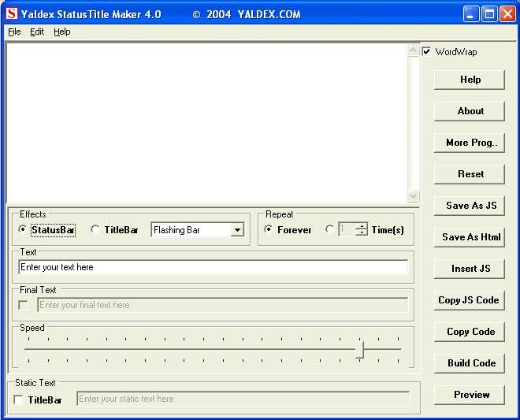The width and height of the screenshot is (520, 420).
Task: Click the Yaldex app icon in title bar
Action: (x=12, y=14)
